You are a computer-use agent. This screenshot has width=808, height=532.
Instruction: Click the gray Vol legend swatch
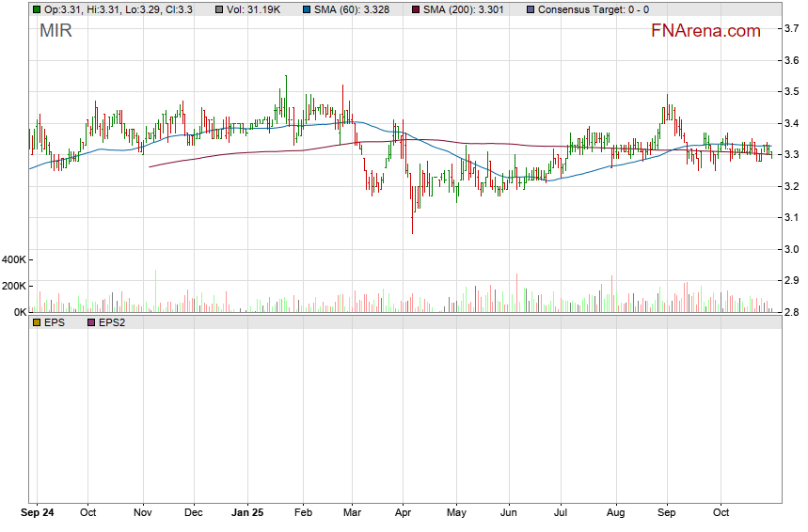point(219,9)
